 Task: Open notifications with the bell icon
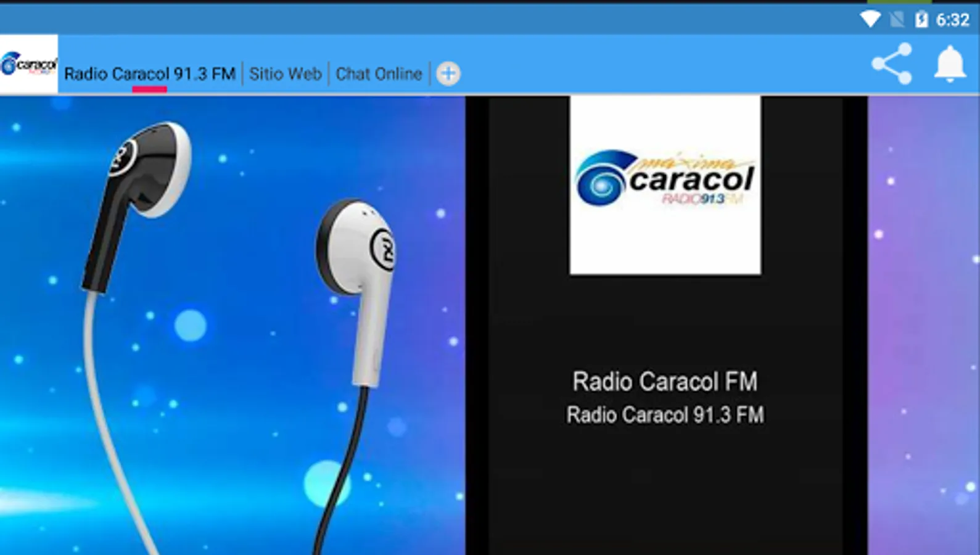click(950, 64)
